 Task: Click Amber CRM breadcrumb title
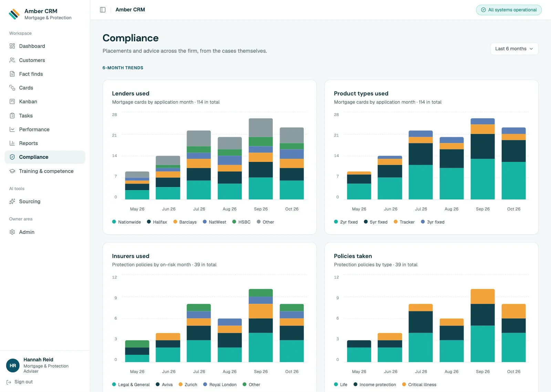pyautogui.click(x=130, y=10)
